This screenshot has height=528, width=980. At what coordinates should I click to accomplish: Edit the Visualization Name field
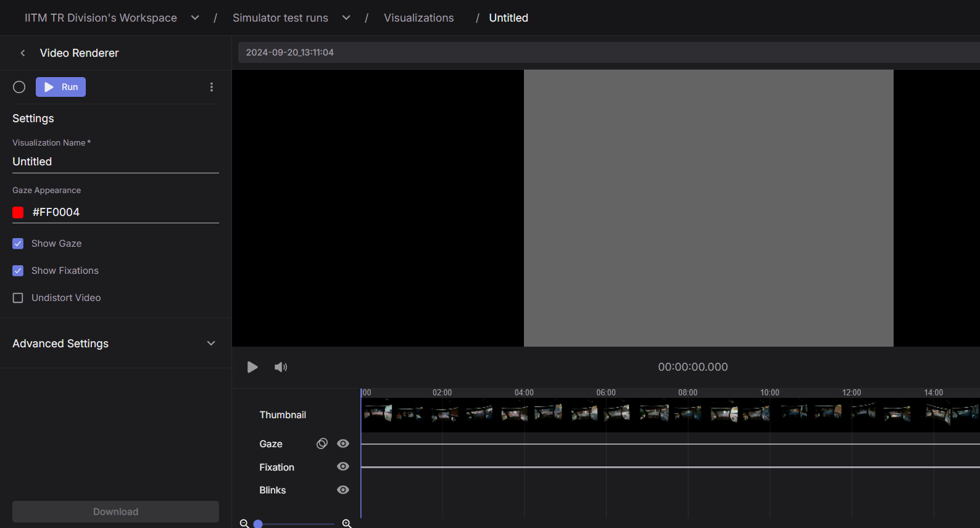(115, 162)
